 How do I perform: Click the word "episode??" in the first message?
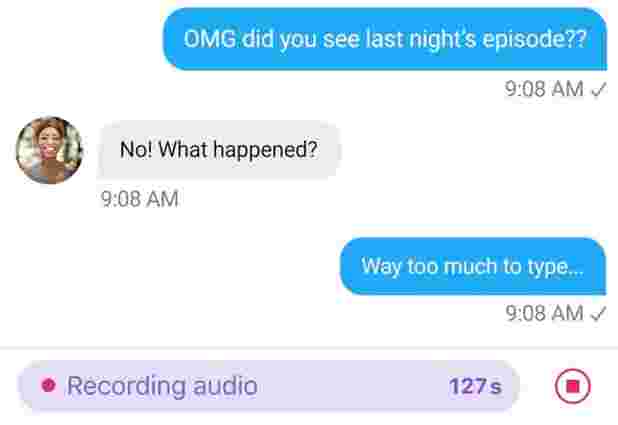point(535,40)
